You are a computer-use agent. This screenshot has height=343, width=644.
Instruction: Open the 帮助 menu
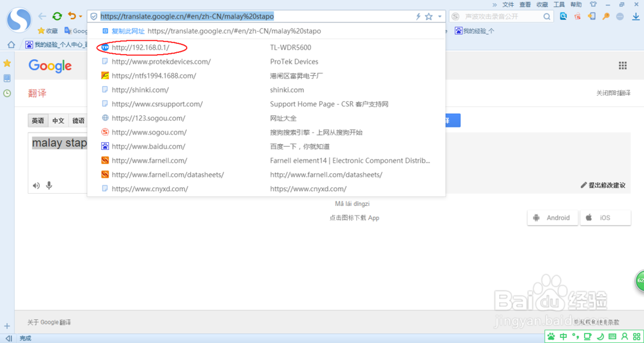point(576,5)
